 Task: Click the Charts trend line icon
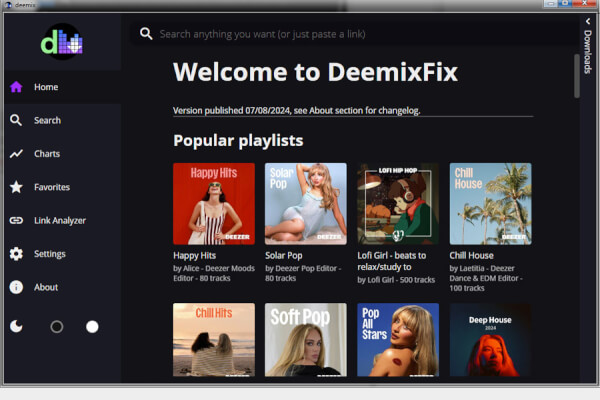point(16,153)
